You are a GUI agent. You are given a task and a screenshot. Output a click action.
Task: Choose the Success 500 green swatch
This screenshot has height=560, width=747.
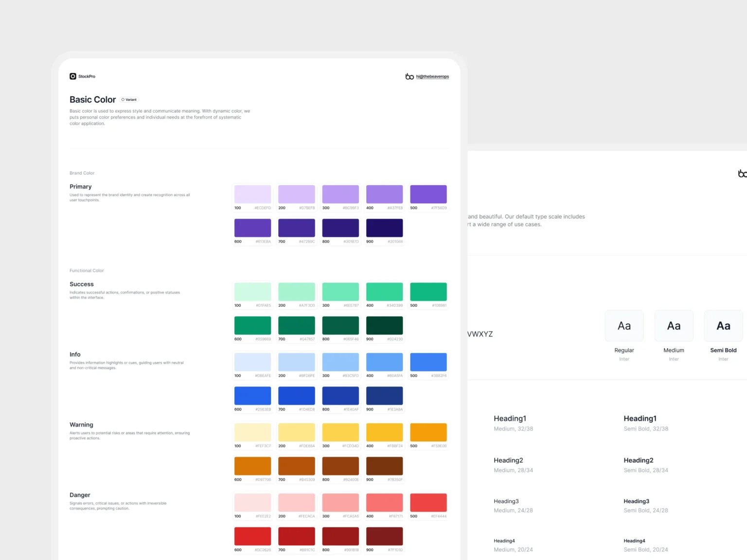coord(428,292)
